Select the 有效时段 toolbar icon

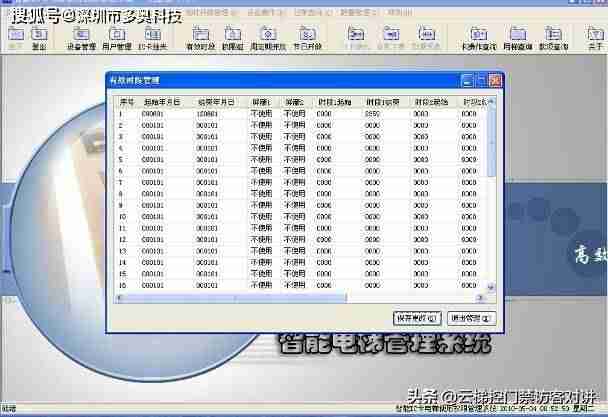pos(200,38)
